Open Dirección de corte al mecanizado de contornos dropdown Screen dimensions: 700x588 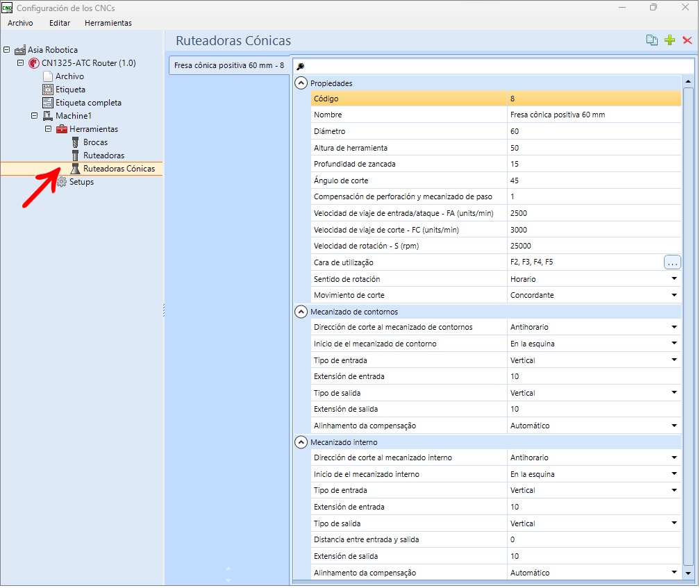coord(674,327)
